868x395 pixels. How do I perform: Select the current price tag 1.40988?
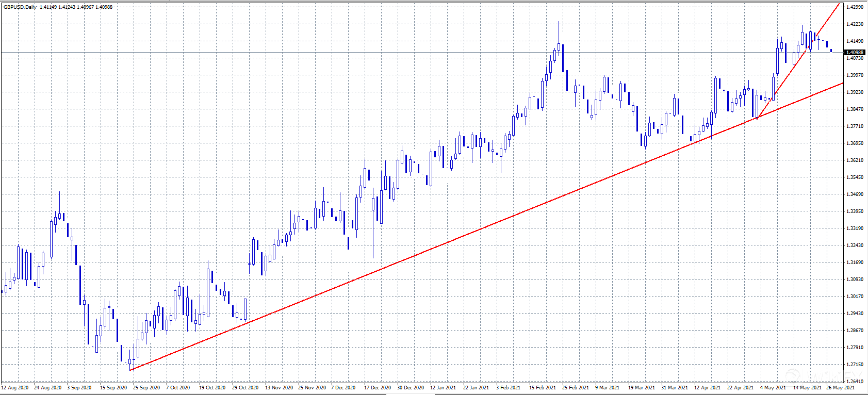[854, 53]
